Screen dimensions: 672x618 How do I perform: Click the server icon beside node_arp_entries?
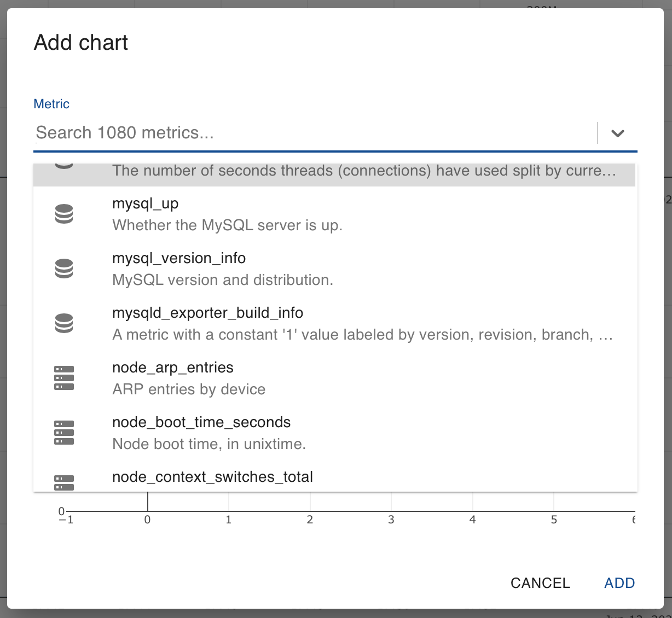tap(64, 378)
